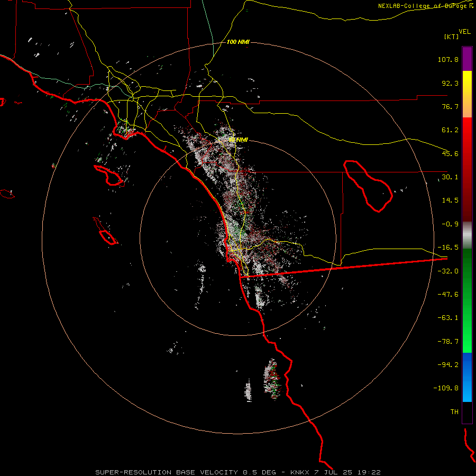
Task: Click the 100 NMI range ring label
Action: pos(238,42)
